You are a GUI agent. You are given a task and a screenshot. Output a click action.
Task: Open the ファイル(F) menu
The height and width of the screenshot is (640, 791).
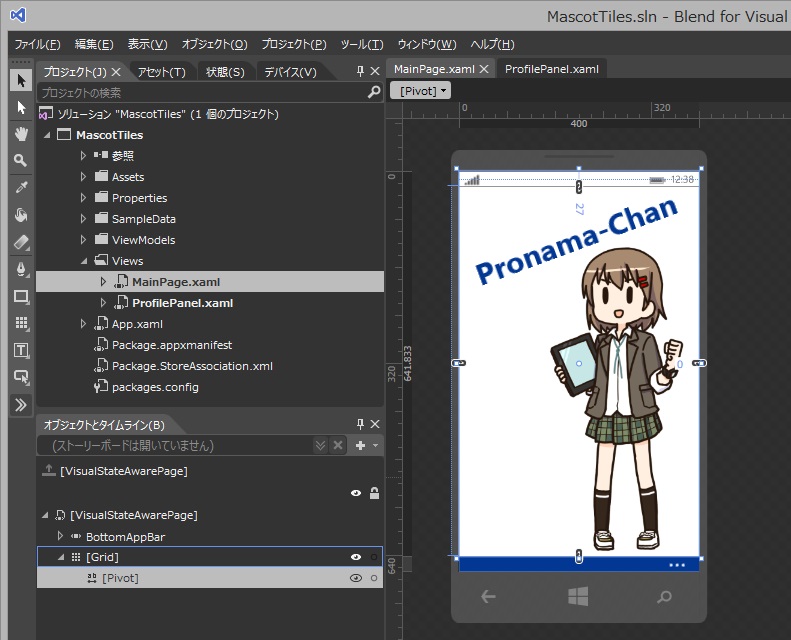pos(37,44)
